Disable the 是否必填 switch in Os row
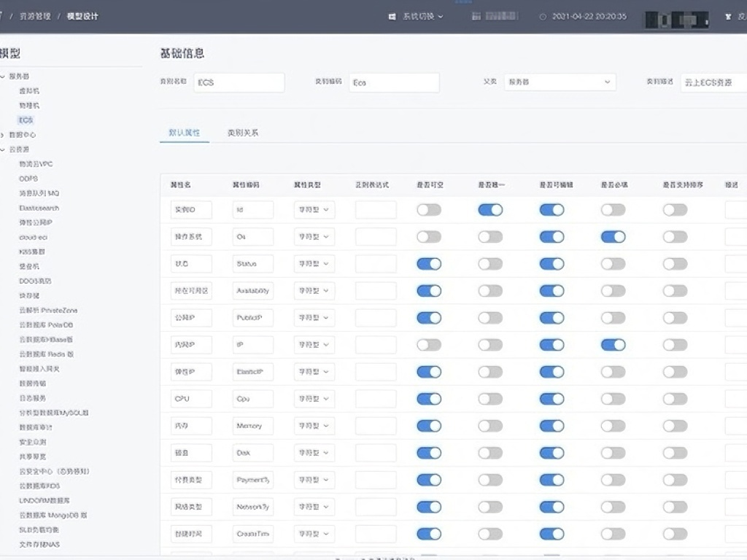The image size is (747, 560). tap(613, 237)
